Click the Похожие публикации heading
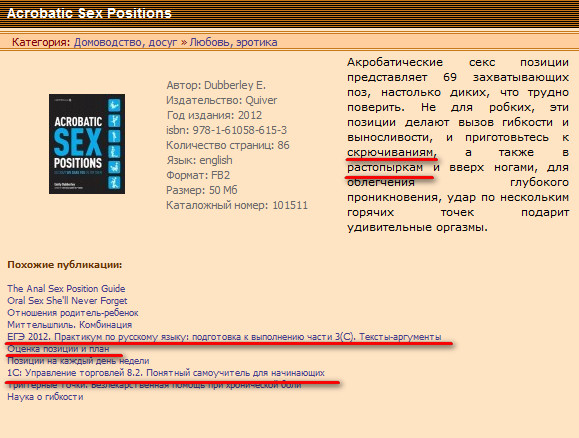Image resolution: width=579 pixels, height=438 pixels. coord(65,265)
